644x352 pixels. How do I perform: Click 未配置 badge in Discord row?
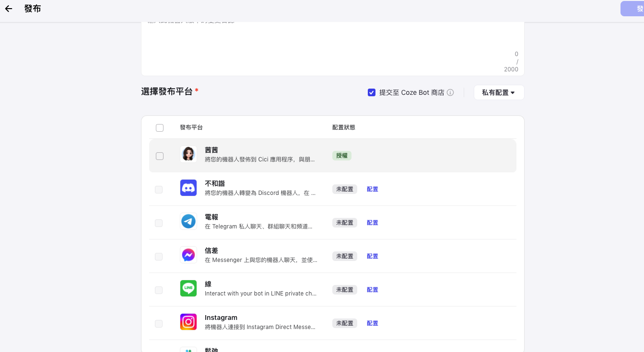pos(345,189)
